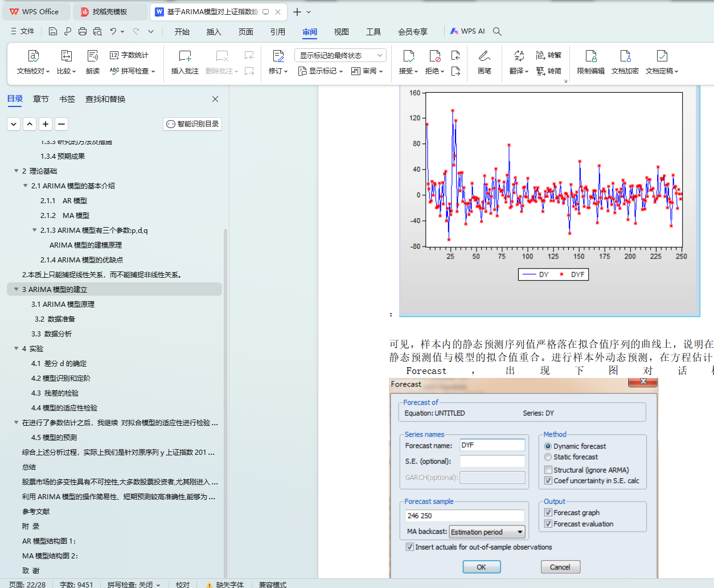Click the Undo arrow icon
Screen dimensions: 714x588
point(113,31)
